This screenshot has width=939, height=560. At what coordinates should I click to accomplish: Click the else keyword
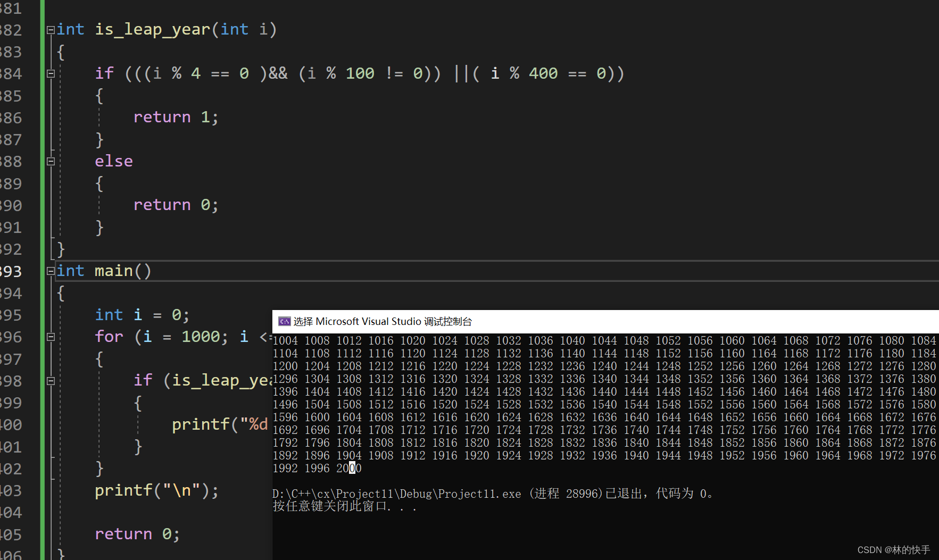114,161
